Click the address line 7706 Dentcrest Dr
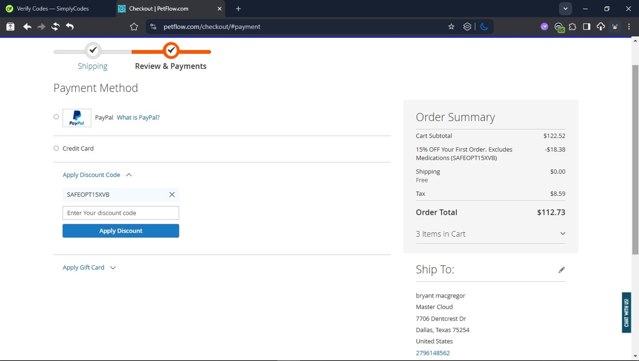 pyautogui.click(x=441, y=319)
